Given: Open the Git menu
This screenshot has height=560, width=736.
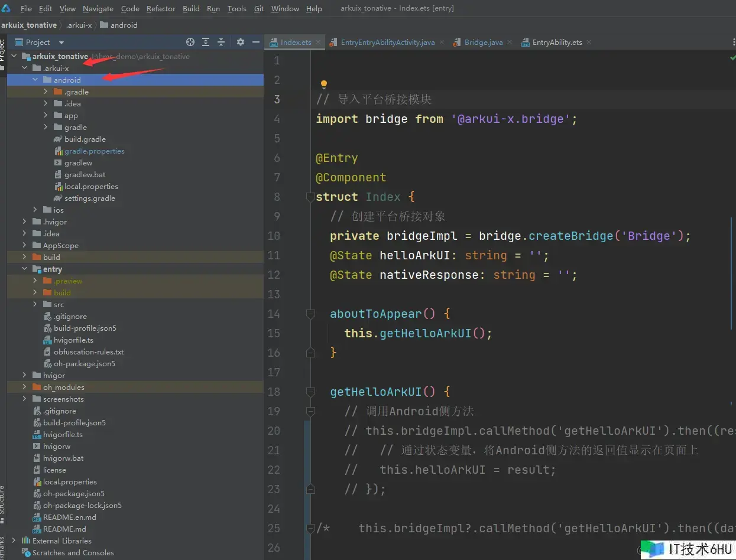Looking at the screenshot, I should [x=259, y=9].
